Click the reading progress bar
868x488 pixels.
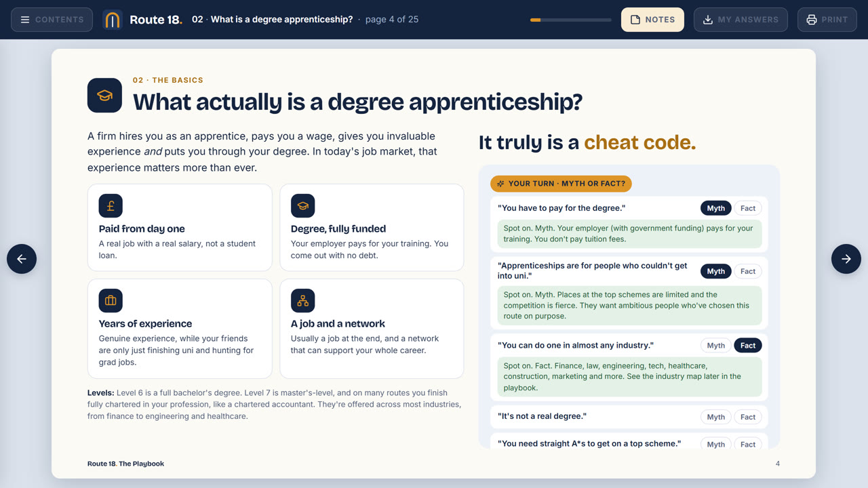click(x=571, y=20)
